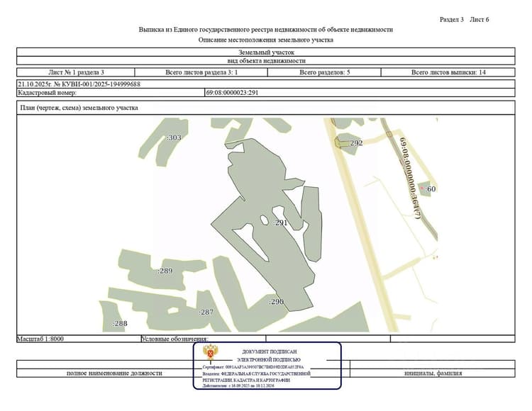Select the :288 parcel label
The height and width of the screenshot is (411, 532).
pyautogui.click(x=120, y=323)
